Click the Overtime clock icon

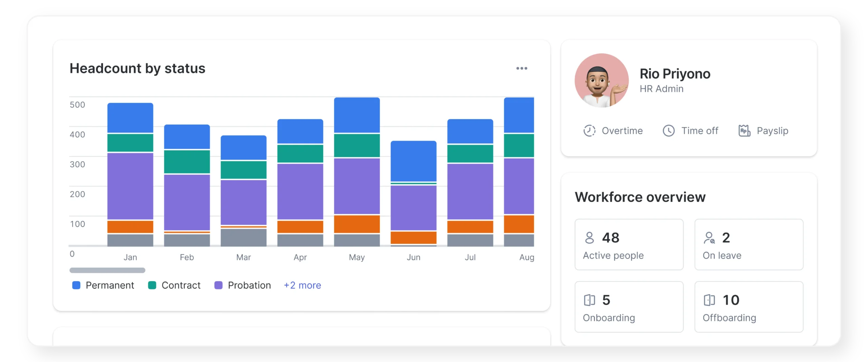coord(589,131)
